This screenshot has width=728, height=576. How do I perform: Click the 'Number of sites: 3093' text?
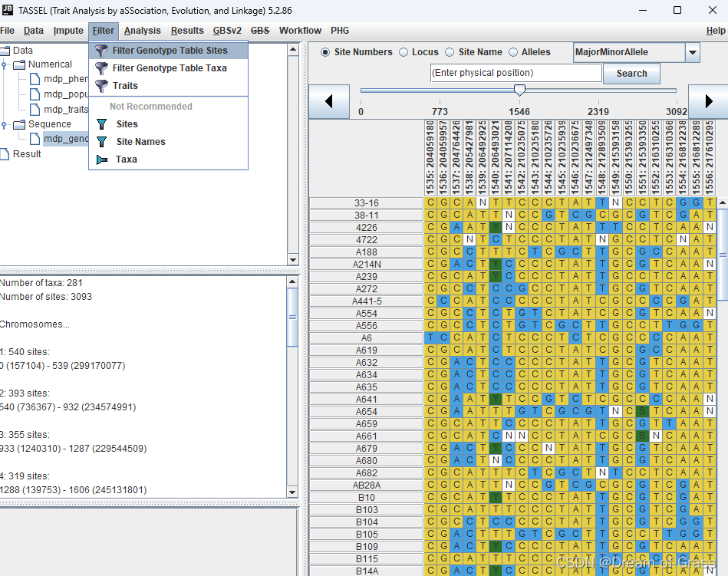click(46, 297)
